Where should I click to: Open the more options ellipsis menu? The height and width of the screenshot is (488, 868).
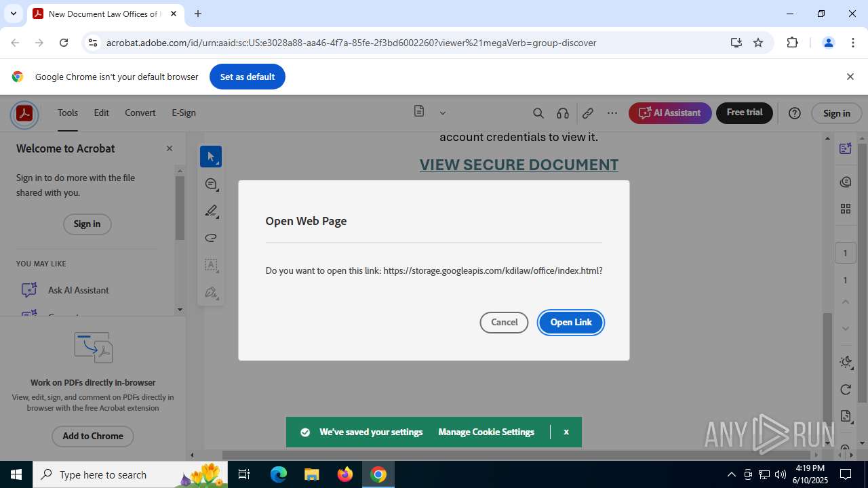tap(612, 113)
